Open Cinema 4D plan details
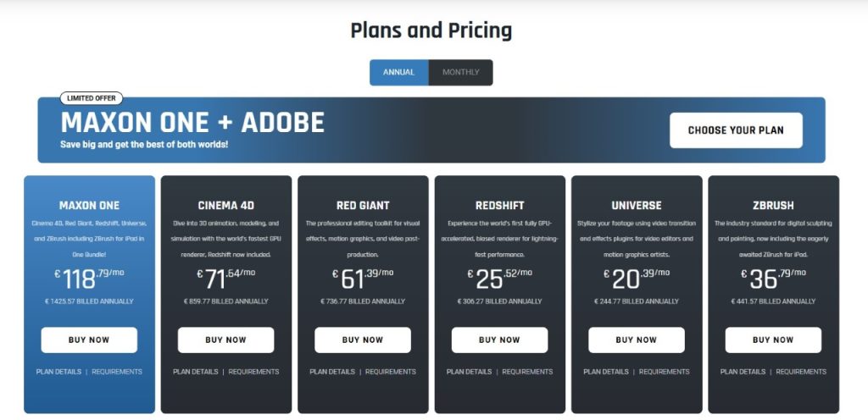 [195, 372]
